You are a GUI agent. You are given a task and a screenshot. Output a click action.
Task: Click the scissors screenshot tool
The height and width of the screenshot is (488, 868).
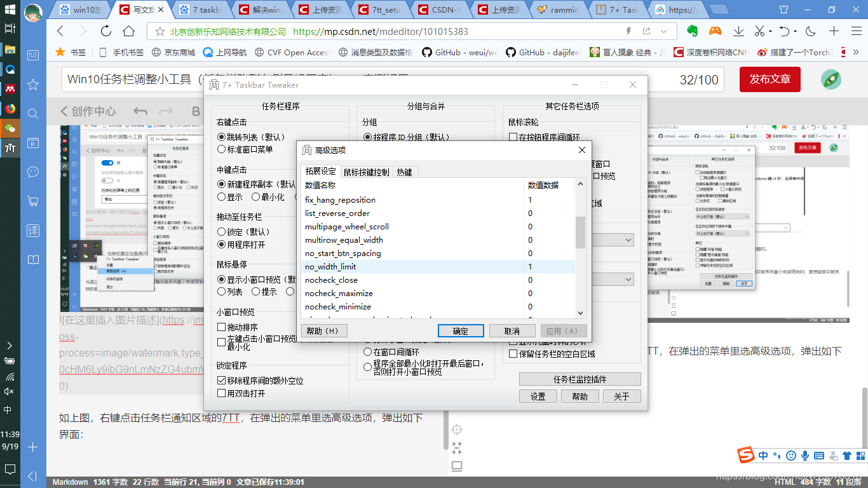tap(759, 31)
